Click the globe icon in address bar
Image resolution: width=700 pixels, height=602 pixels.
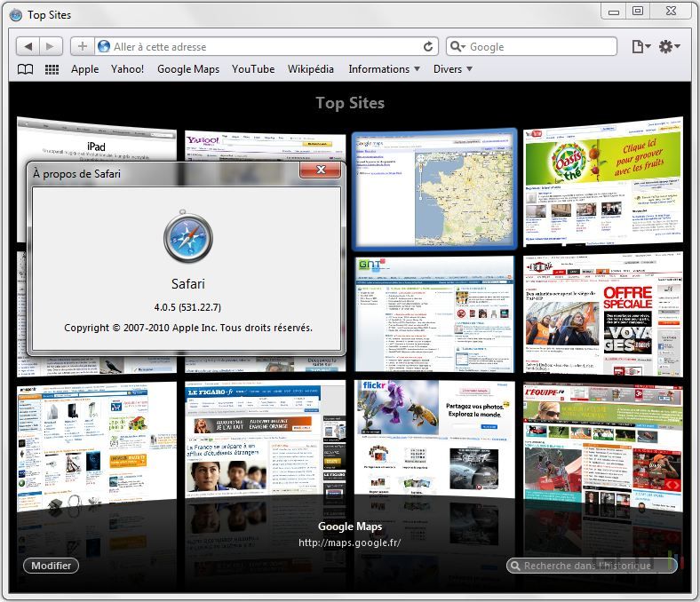coord(104,46)
